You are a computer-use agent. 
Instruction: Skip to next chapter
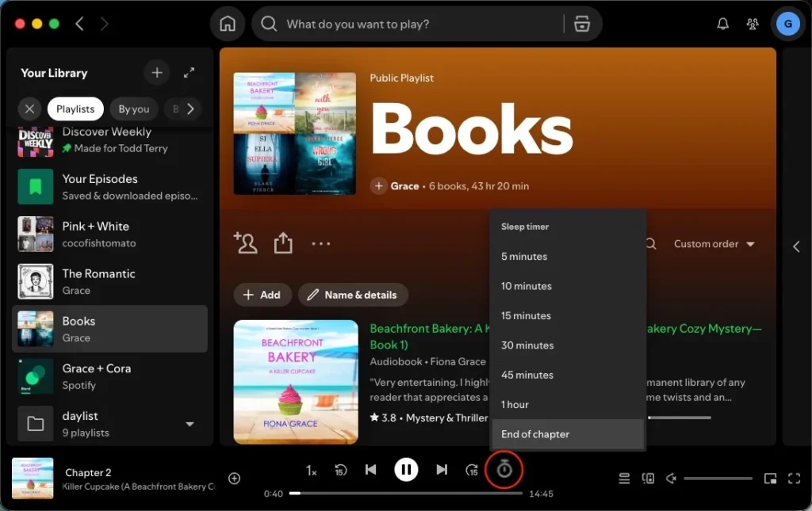441,470
